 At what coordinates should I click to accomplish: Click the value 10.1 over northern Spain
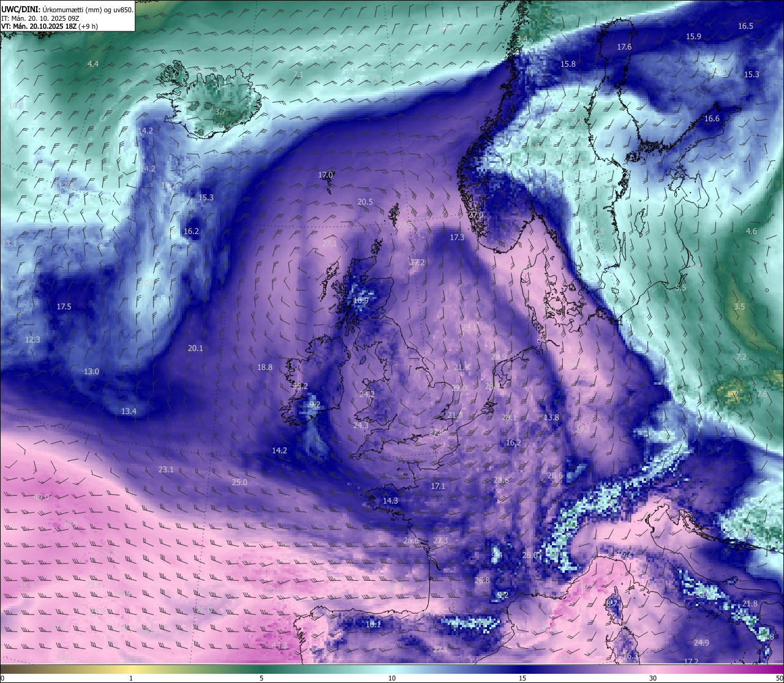pos(373,624)
